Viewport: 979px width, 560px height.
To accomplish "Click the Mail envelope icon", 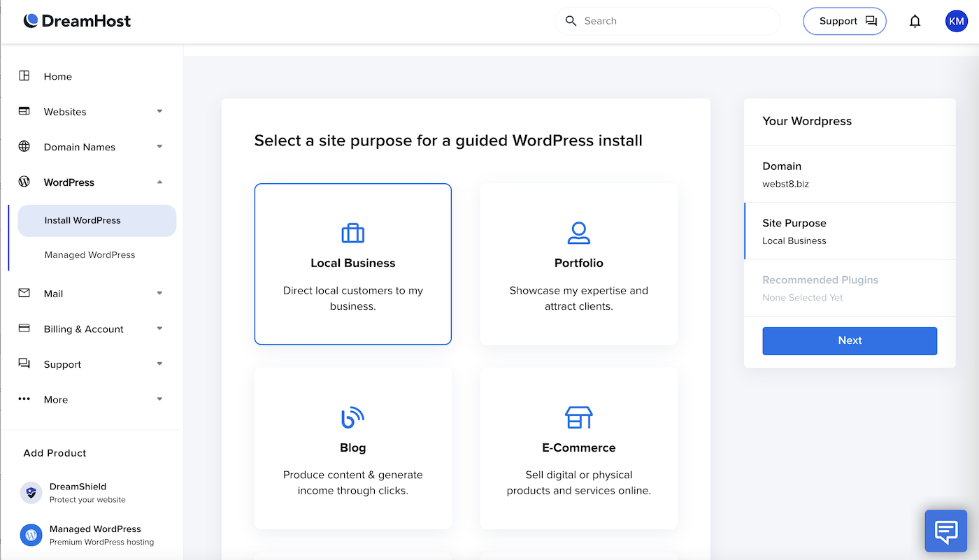I will pos(24,293).
